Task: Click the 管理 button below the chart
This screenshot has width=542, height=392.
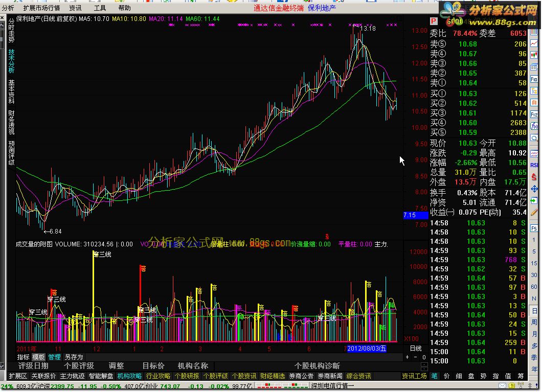Action: 54,357
